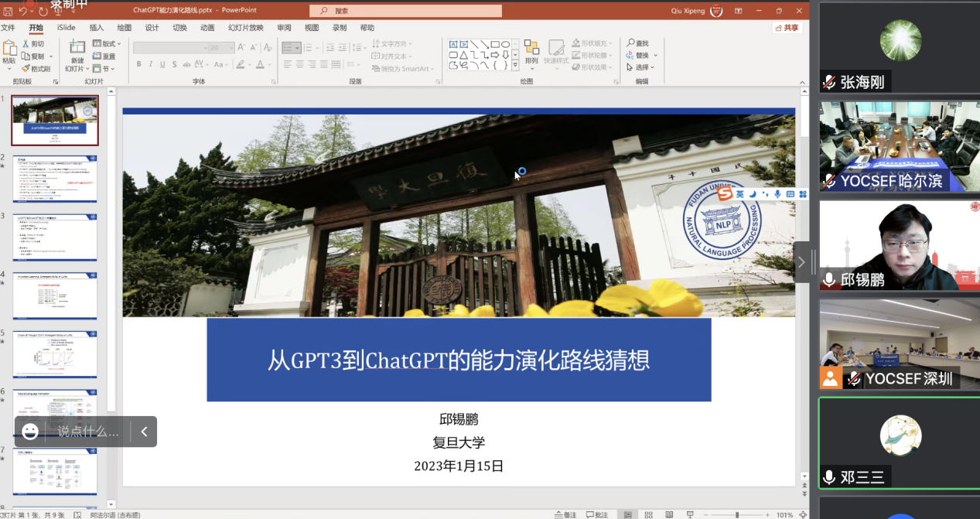This screenshot has width=980, height=519.
Task: Toggle Bold formatting B button
Action: tap(139, 64)
